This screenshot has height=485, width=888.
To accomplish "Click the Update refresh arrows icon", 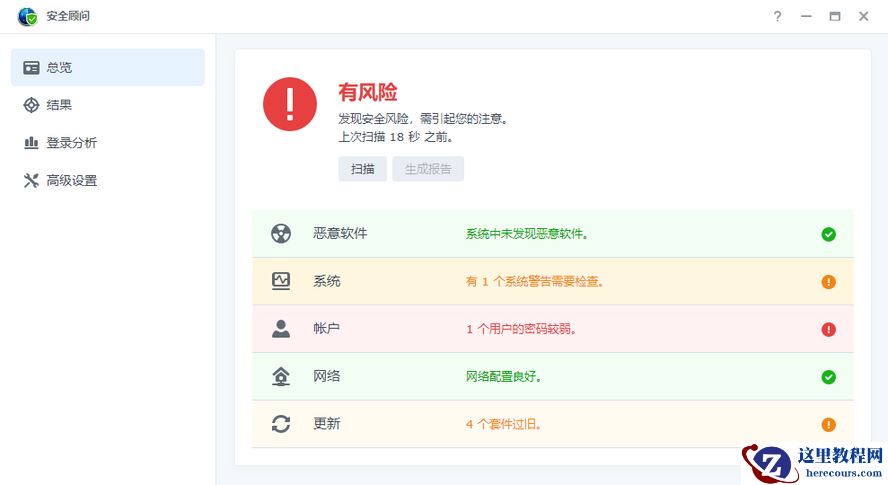I will click(281, 424).
